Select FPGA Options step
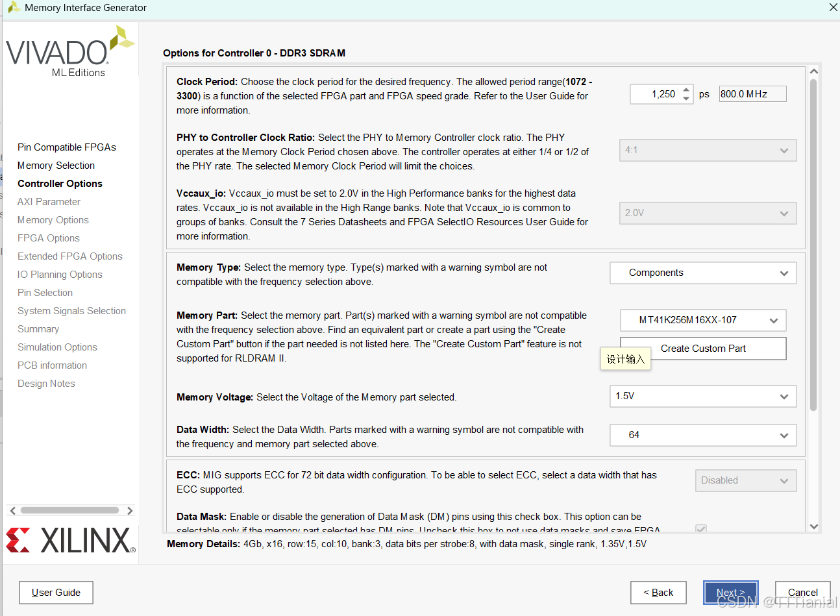This screenshot has height=616, width=840. [x=49, y=238]
